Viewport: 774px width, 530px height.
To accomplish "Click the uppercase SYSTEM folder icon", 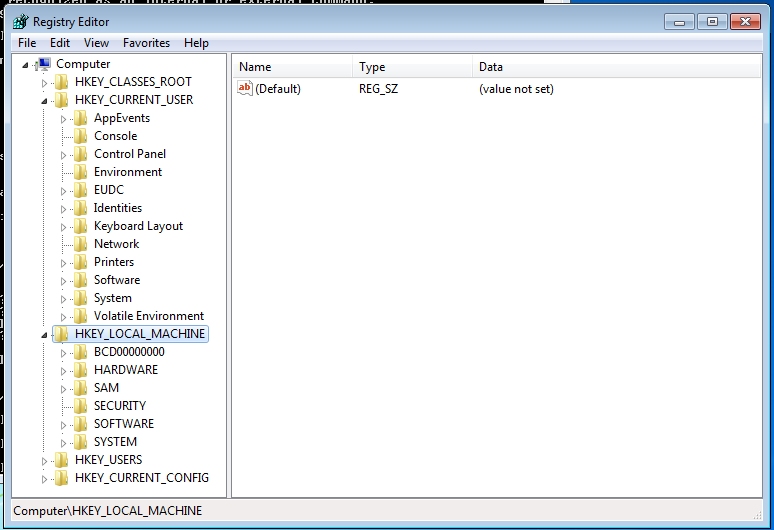I will point(80,442).
